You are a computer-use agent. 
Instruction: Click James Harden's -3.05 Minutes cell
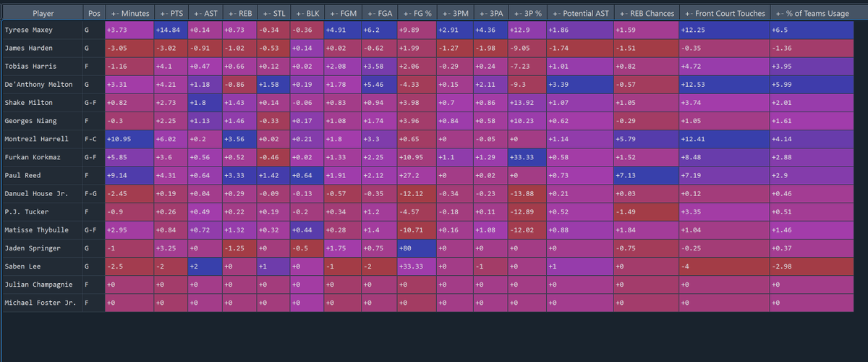[x=129, y=48]
